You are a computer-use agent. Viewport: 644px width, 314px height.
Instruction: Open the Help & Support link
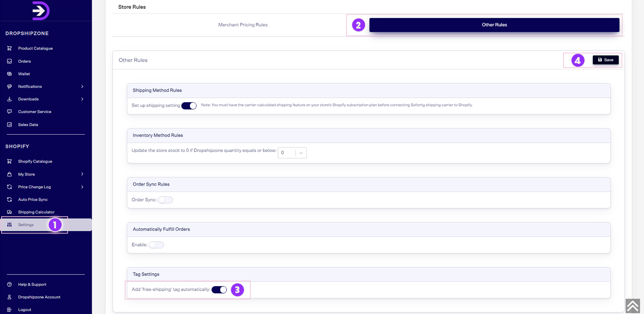click(32, 284)
